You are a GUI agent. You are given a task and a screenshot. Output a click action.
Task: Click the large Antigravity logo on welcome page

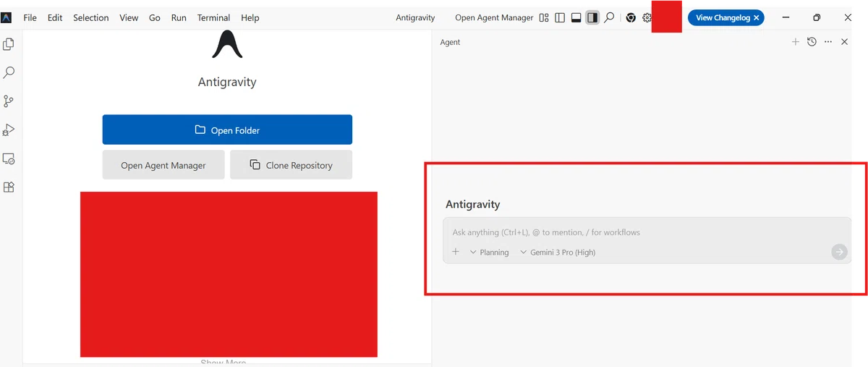point(227,44)
